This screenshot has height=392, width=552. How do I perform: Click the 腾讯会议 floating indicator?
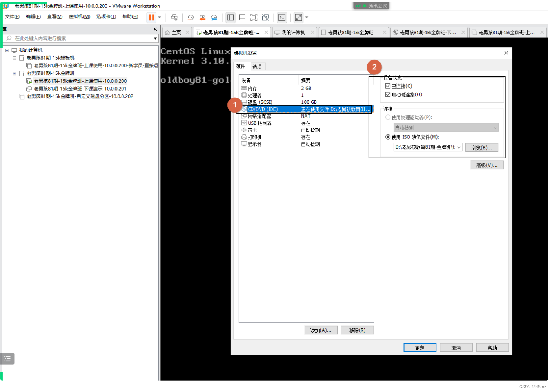[x=371, y=5]
